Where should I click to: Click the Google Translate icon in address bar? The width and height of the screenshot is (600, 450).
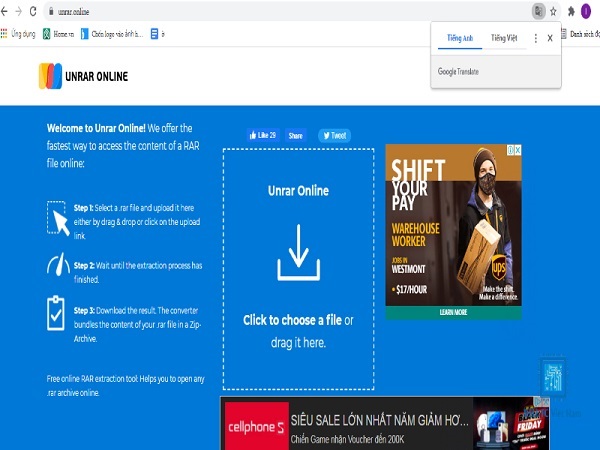[x=538, y=11]
